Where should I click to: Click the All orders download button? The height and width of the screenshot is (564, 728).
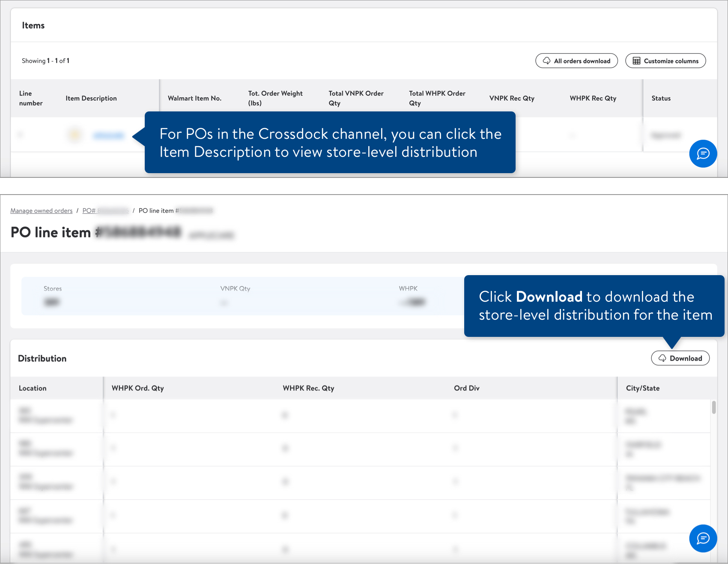pos(576,61)
